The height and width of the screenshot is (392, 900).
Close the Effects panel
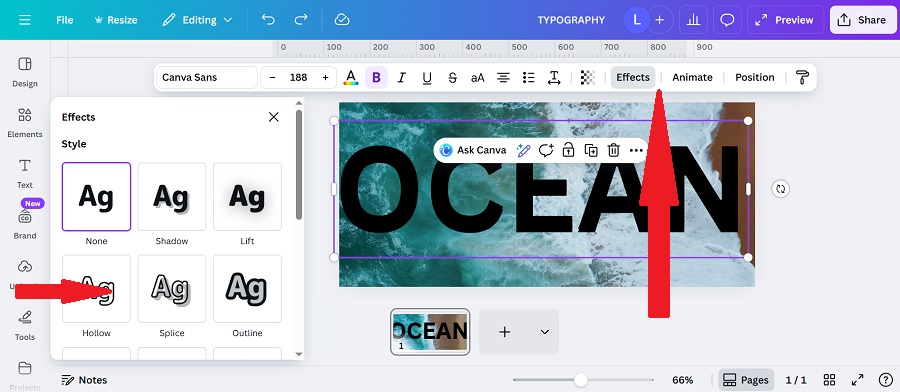[274, 117]
